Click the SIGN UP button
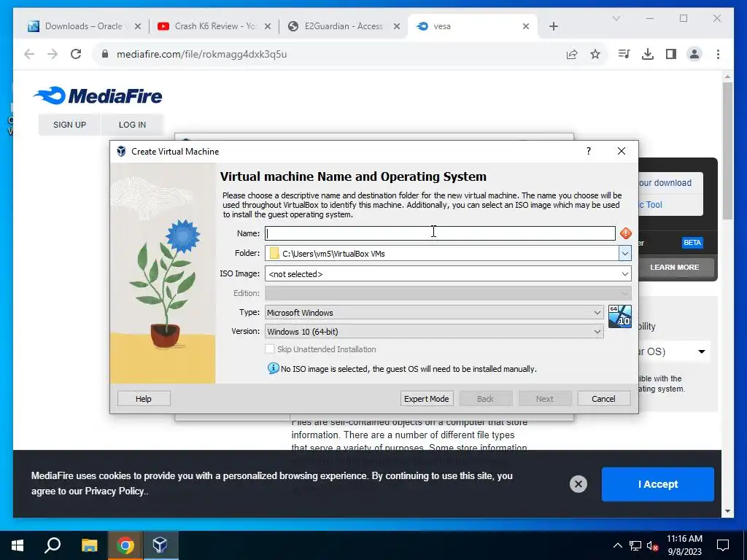Viewport: 747px width, 560px height. tap(69, 125)
